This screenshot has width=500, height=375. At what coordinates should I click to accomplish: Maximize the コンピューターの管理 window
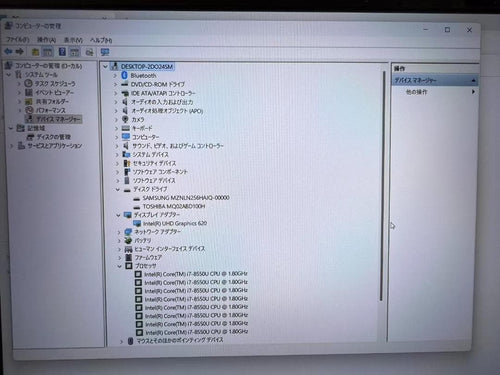[447, 30]
